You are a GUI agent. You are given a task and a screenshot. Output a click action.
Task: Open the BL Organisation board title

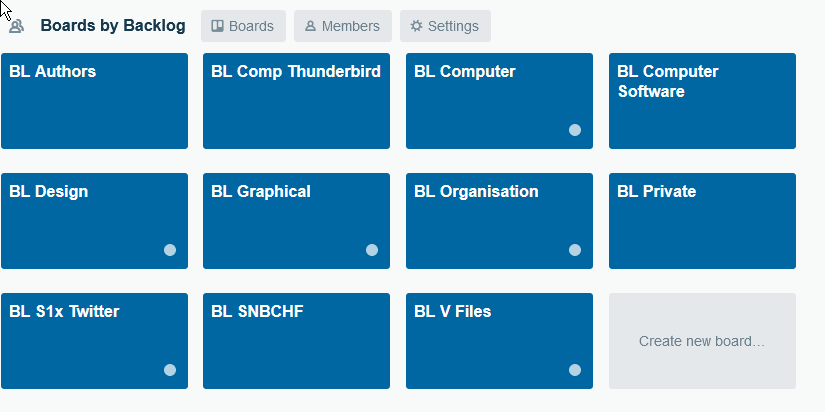[x=476, y=192]
